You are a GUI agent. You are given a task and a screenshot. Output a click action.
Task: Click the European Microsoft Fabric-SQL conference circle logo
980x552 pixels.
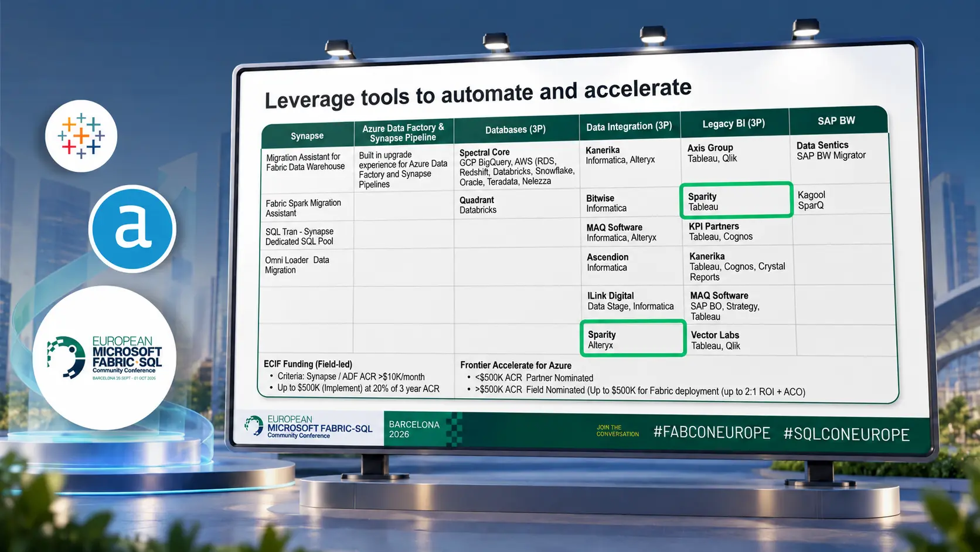pos(104,358)
